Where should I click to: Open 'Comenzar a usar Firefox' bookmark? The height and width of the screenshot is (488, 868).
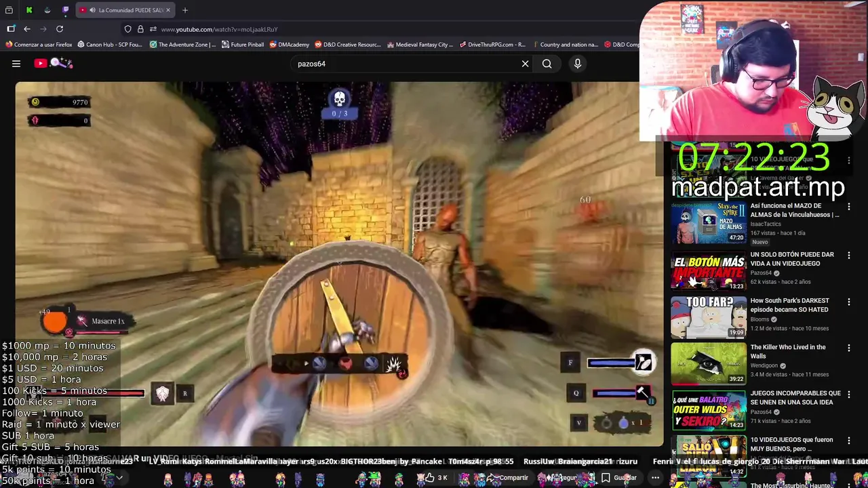click(x=39, y=45)
